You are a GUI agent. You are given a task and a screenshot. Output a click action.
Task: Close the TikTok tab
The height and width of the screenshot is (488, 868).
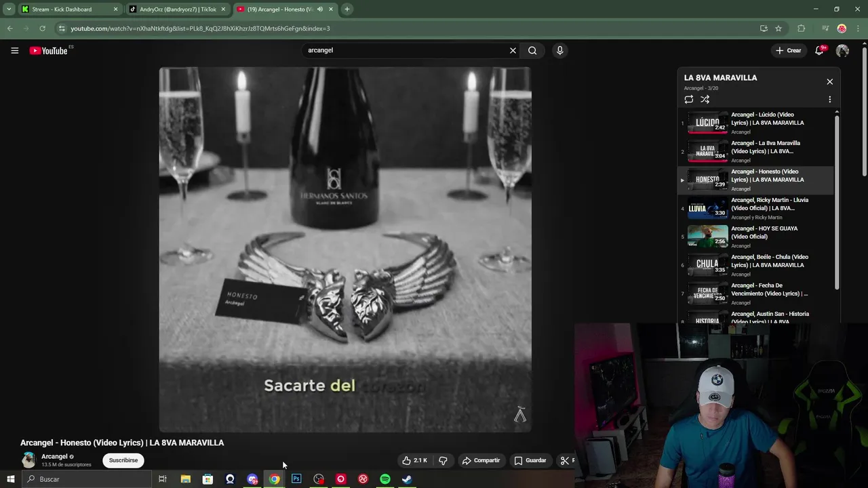[223, 9]
